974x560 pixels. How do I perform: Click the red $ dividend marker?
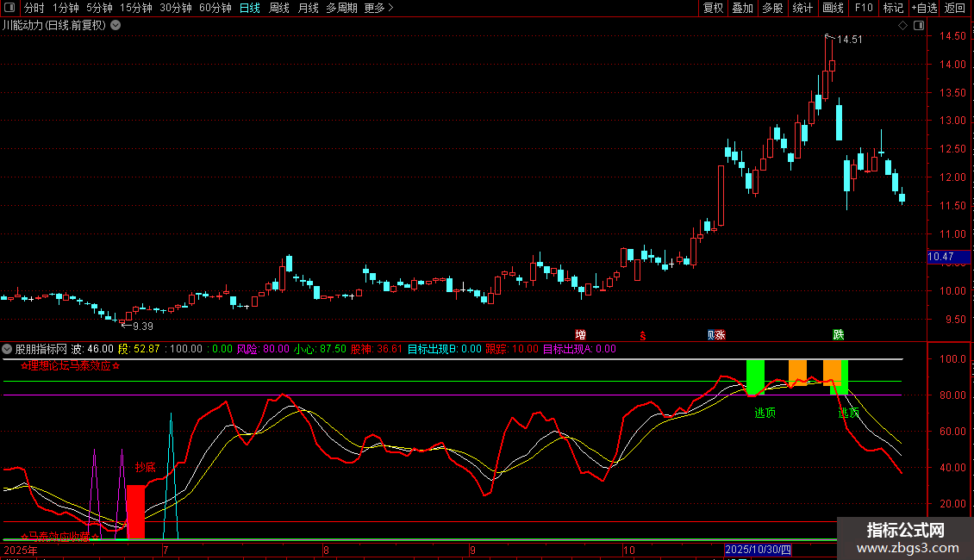(x=642, y=334)
